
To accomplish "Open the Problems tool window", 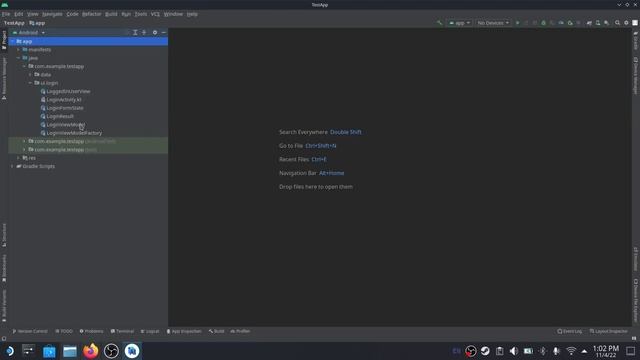I will click(91, 331).
